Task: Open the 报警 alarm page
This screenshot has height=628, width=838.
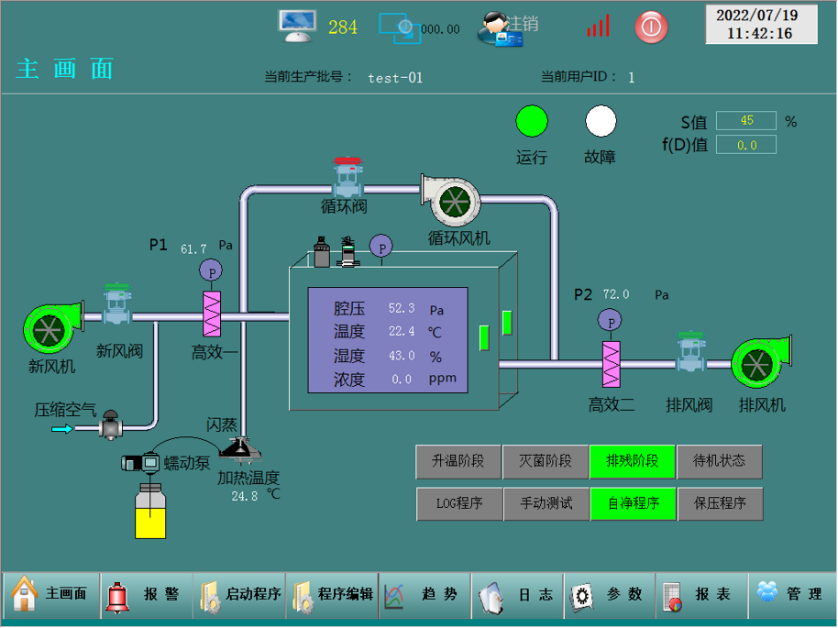Action: (x=146, y=595)
